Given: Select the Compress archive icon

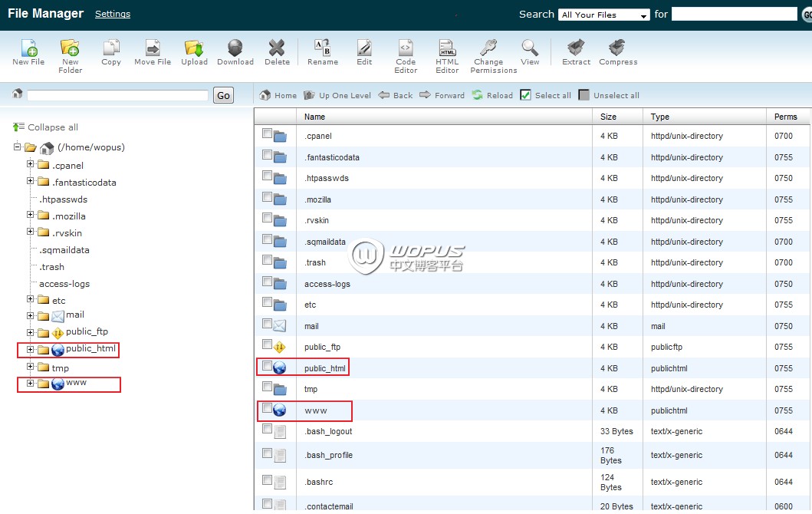Looking at the screenshot, I should (x=616, y=48).
